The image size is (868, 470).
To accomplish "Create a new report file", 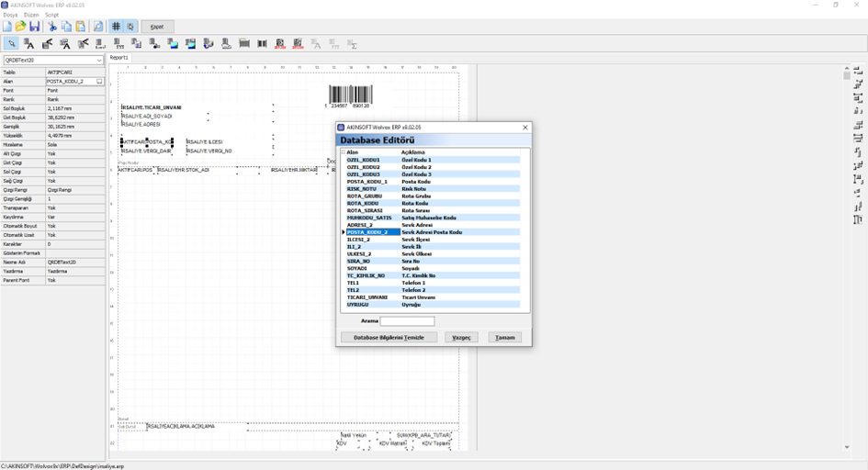I will tap(7, 27).
